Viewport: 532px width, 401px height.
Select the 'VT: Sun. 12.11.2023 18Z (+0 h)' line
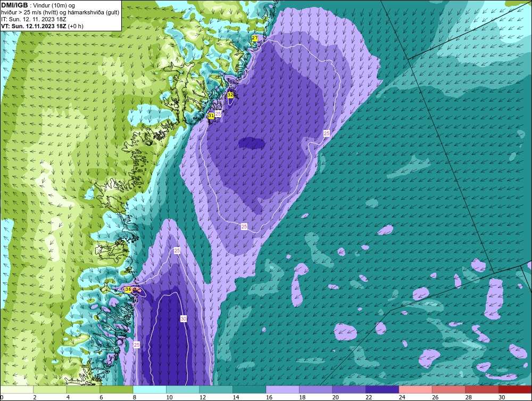[x=42, y=26]
